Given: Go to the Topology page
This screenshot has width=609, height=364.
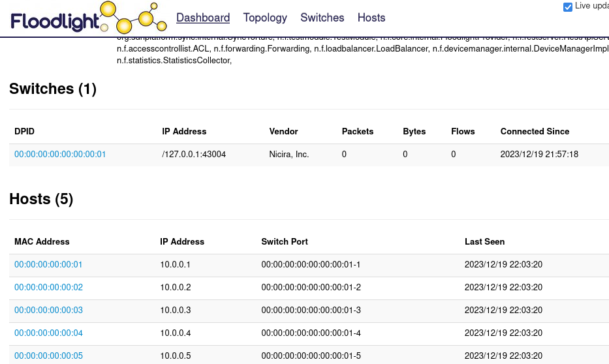Looking at the screenshot, I should (265, 18).
